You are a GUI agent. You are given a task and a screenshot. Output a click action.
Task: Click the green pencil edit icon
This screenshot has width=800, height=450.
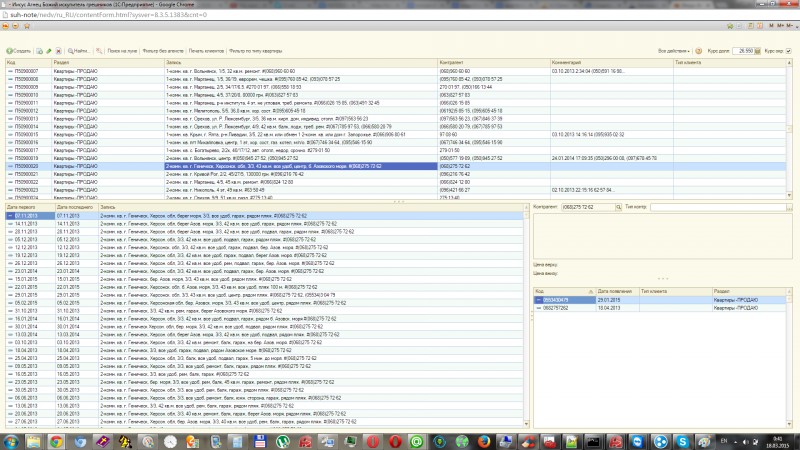point(49,51)
